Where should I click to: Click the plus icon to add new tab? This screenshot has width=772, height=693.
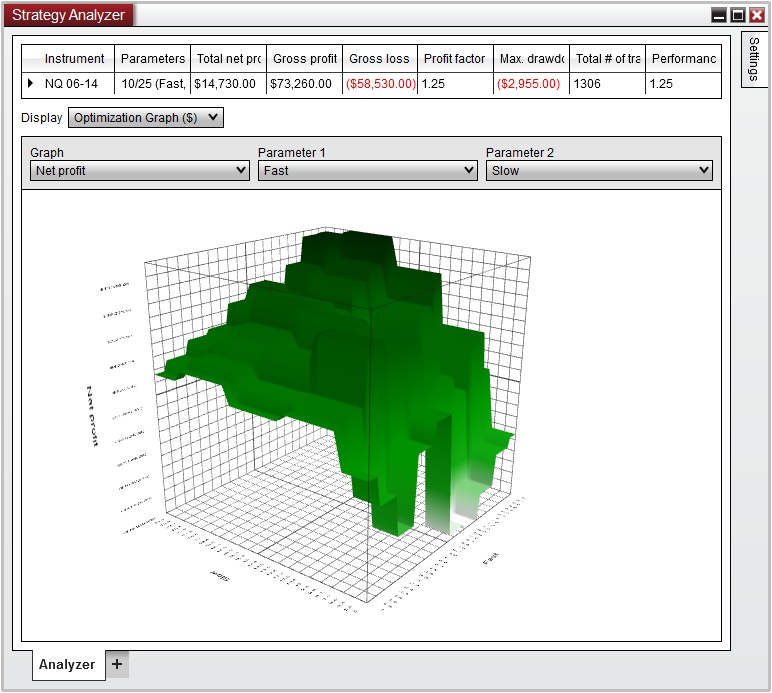click(x=117, y=664)
